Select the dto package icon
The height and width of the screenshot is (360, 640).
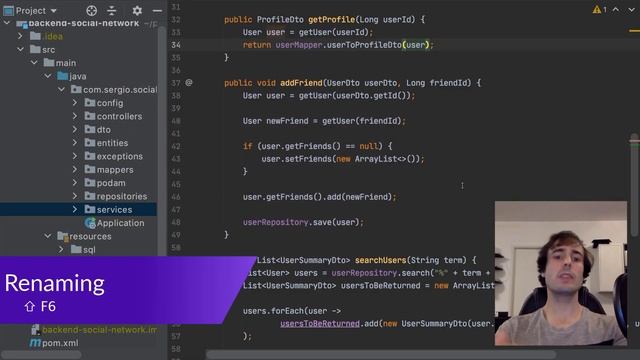90,129
